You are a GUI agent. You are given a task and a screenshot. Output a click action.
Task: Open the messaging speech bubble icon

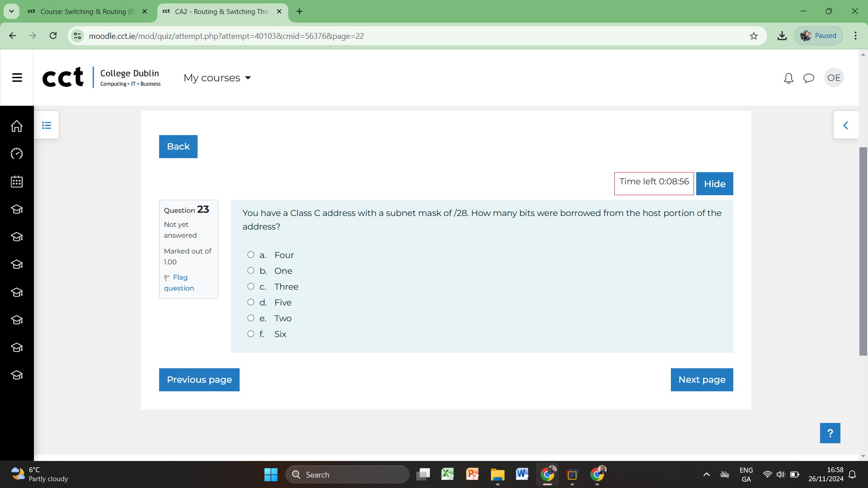tap(809, 78)
